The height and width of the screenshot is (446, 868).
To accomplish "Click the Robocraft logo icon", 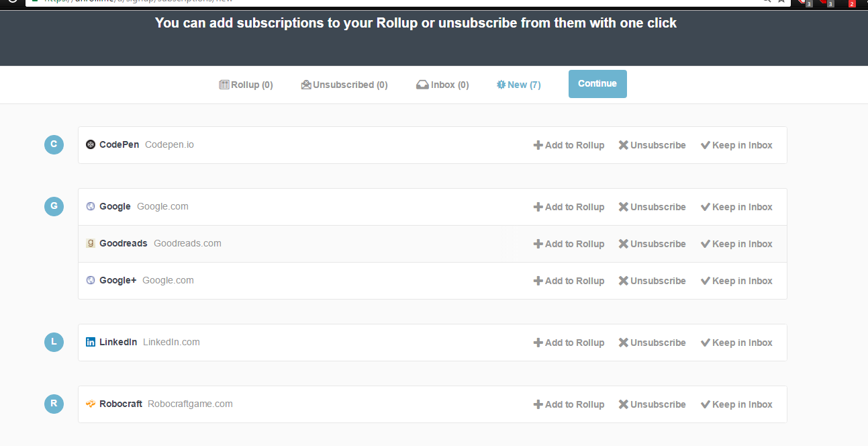I will click(x=91, y=404).
